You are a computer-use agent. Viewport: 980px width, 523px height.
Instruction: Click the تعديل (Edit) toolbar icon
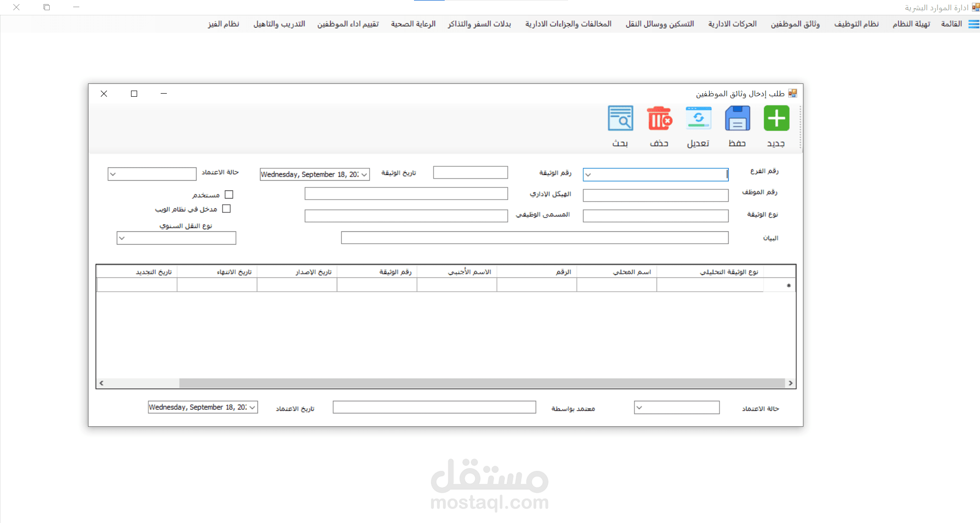click(699, 119)
